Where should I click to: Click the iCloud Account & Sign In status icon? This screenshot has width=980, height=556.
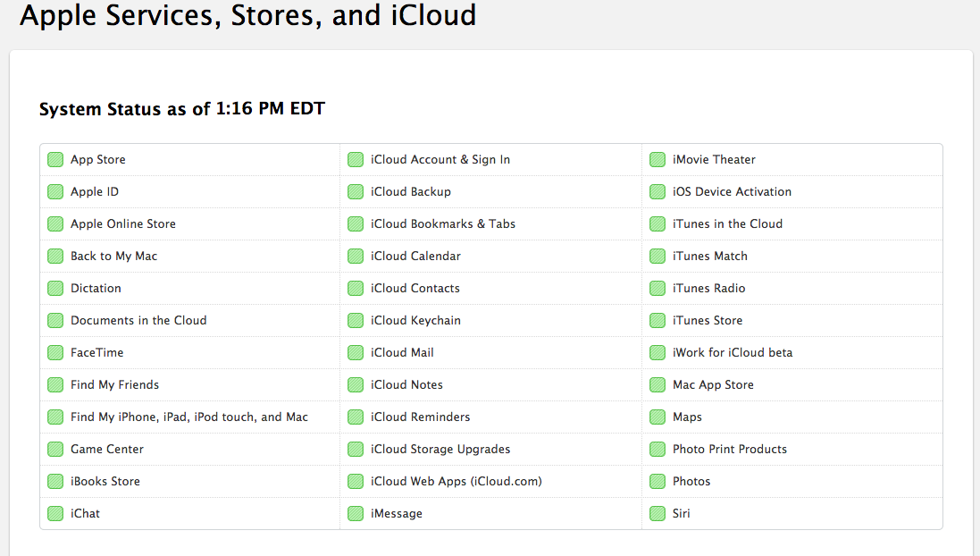coord(356,159)
